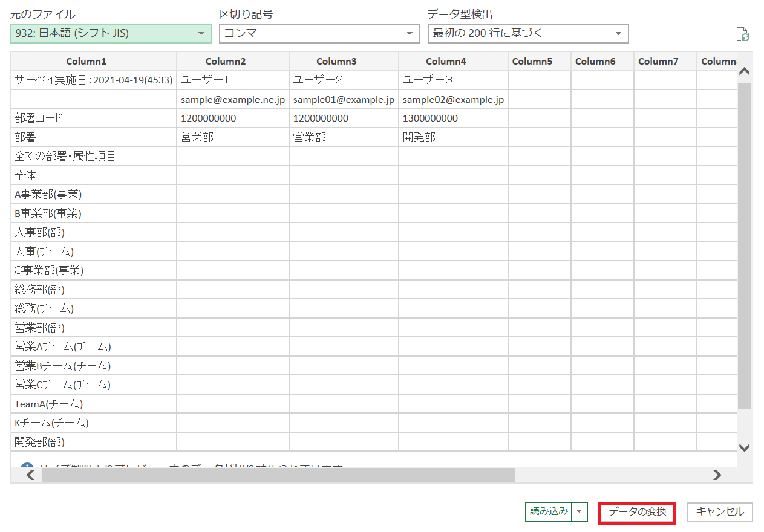Screen dimensions: 764x532
Task: Select the Column4 header
Action: [452, 61]
